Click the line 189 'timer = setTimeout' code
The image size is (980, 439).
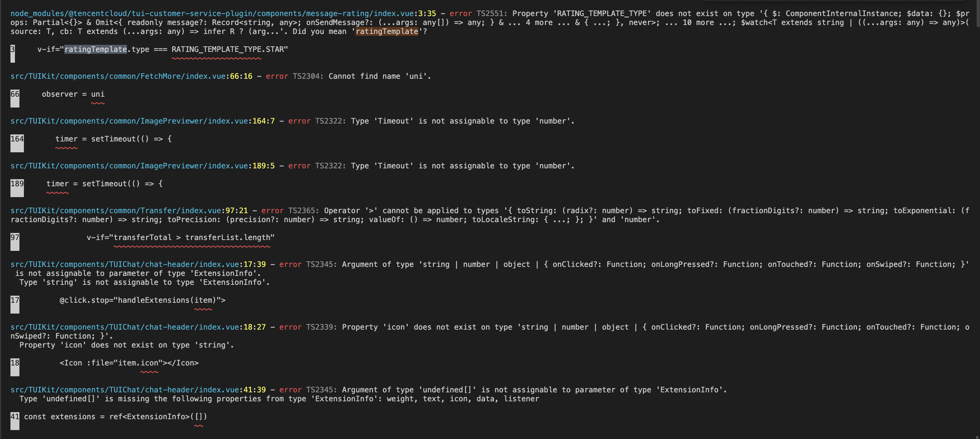point(104,184)
